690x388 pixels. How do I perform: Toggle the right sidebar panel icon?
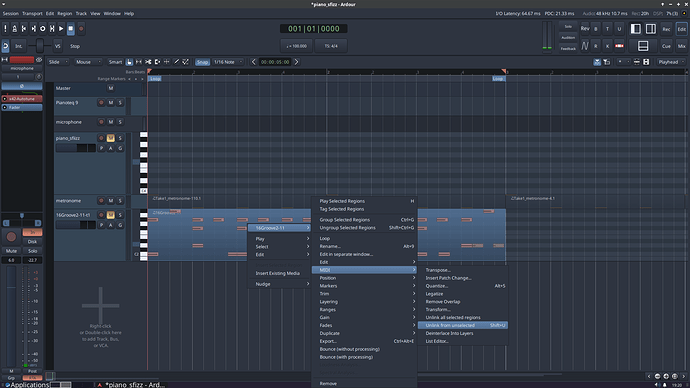(651, 29)
